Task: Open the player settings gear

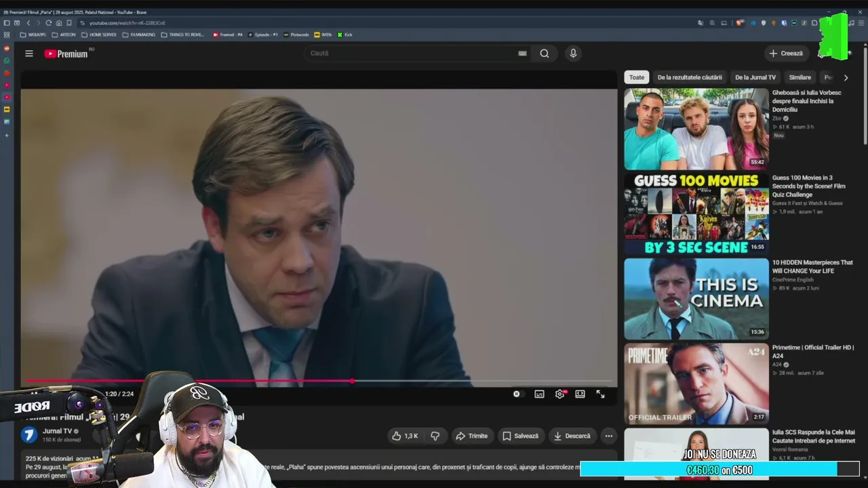Action: 559,394
